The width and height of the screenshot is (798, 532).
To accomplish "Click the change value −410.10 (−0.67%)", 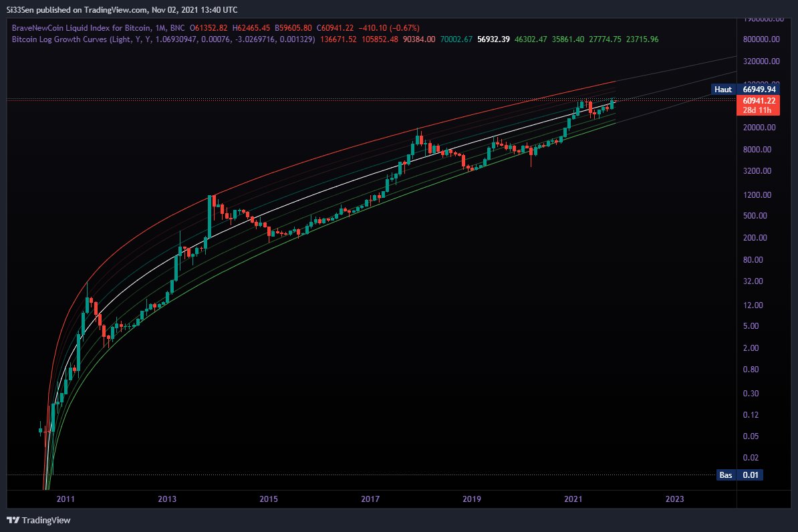I will (x=389, y=28).
